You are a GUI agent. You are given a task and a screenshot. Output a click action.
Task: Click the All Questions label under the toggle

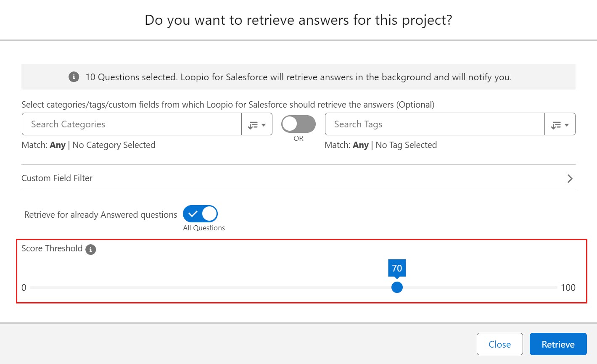click(x=204, y=228)
